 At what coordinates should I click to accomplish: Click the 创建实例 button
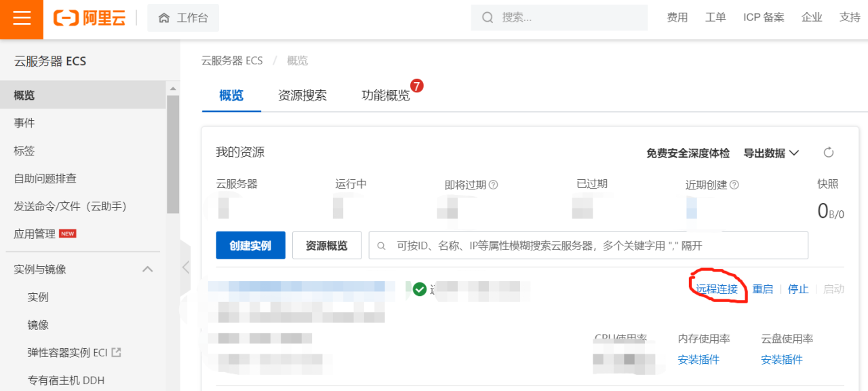coord(250,245)
